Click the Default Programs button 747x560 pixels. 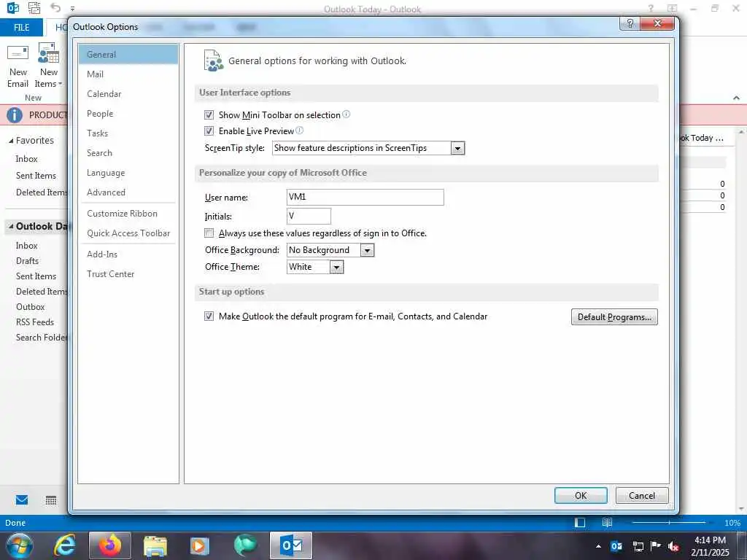click(x=614, y=316)
